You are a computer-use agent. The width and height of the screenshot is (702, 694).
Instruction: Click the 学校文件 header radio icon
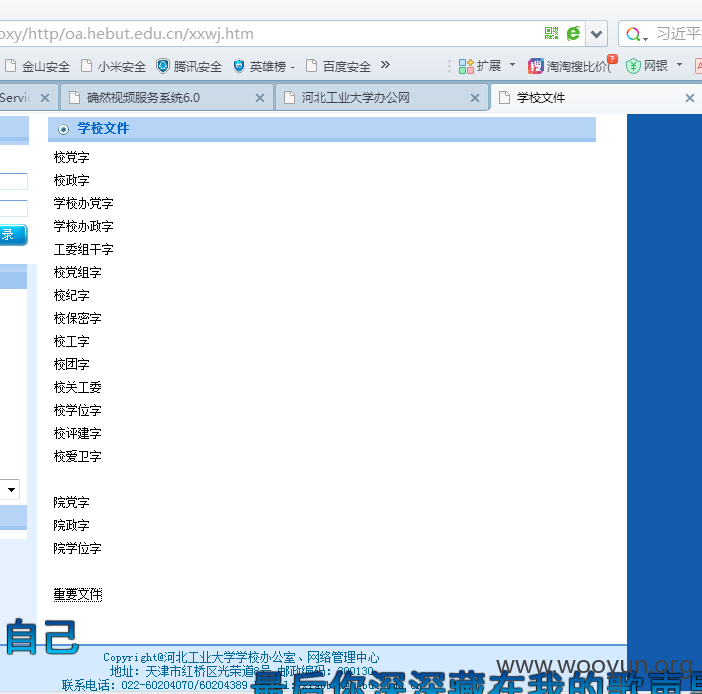(x=64, y=129)
